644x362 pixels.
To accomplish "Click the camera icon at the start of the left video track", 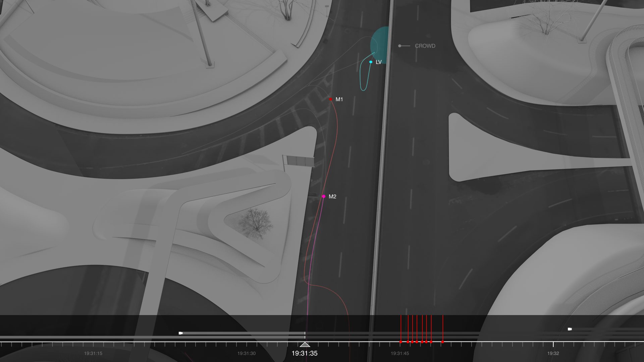I will (x=180, y=333).
